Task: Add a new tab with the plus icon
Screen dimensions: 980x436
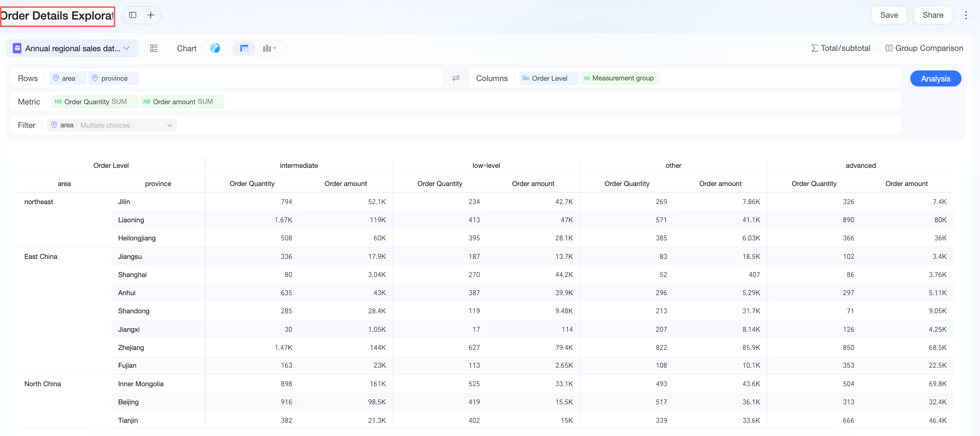Action: [151, 15]
